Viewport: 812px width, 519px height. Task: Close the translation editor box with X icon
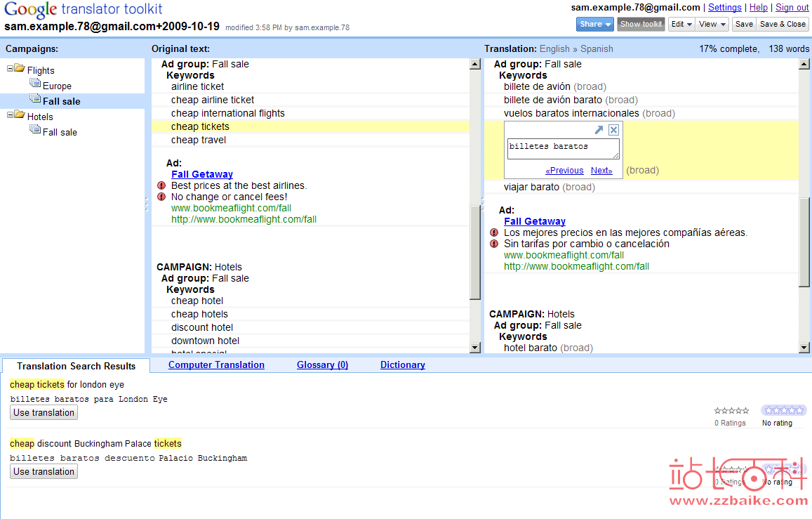(x=613, y=130)
